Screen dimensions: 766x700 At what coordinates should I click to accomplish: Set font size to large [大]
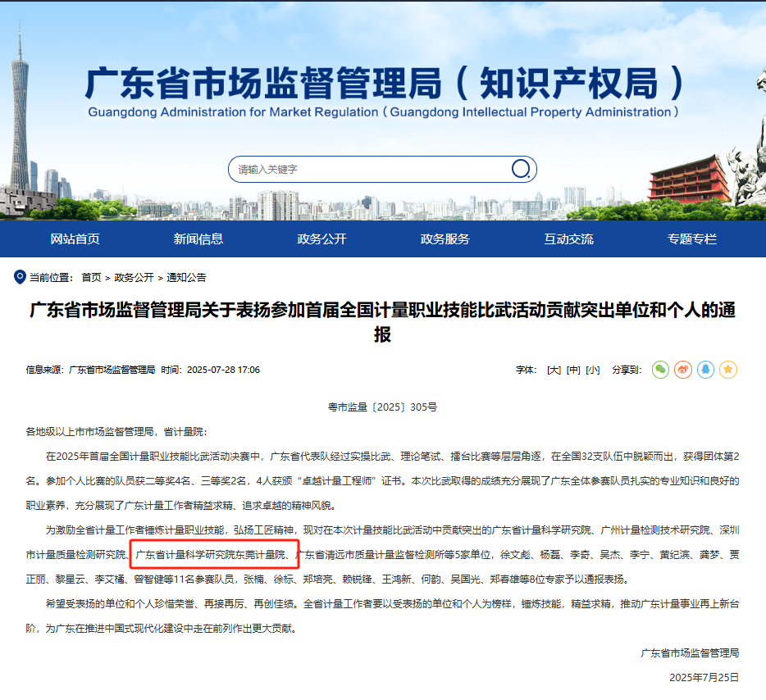point(554,370)
